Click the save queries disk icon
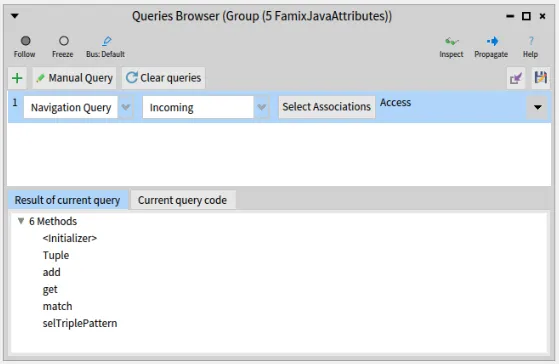 click(540, 78)
